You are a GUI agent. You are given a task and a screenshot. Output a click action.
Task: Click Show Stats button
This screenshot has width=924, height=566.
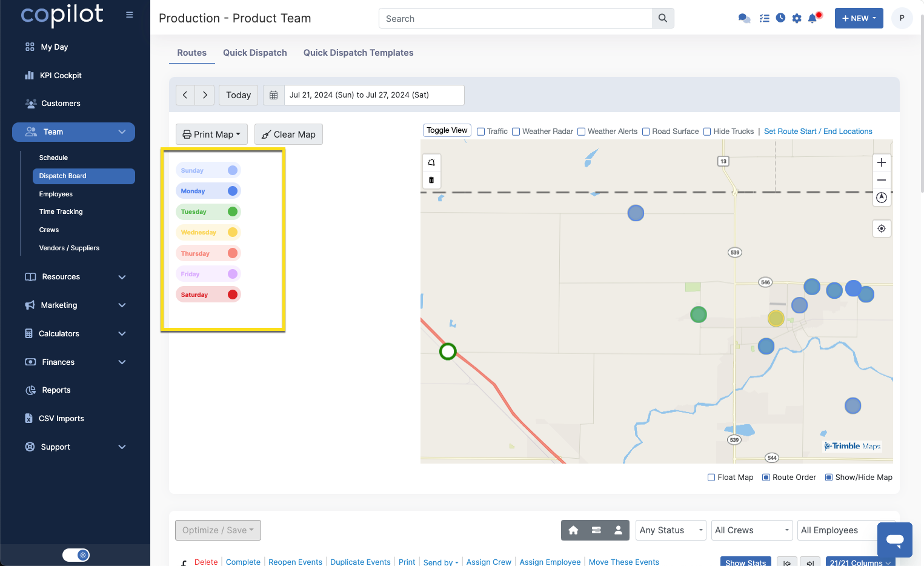pyautogui.click(x=746, y=562)
